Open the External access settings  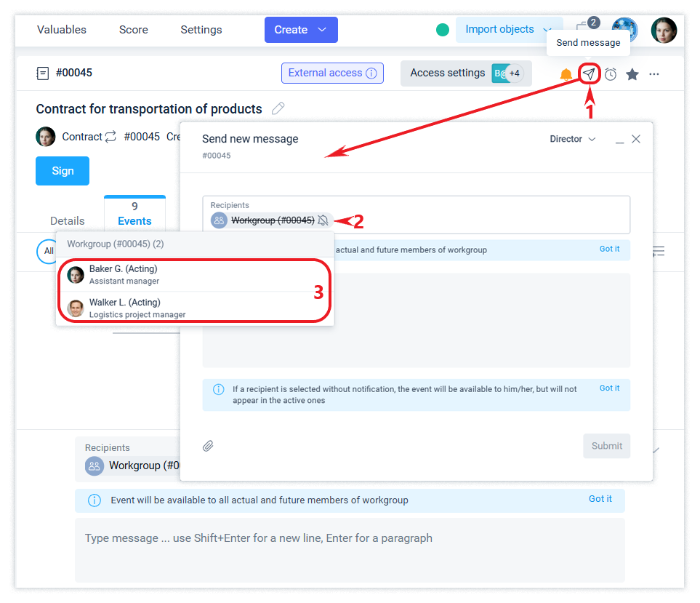[332, 73]
